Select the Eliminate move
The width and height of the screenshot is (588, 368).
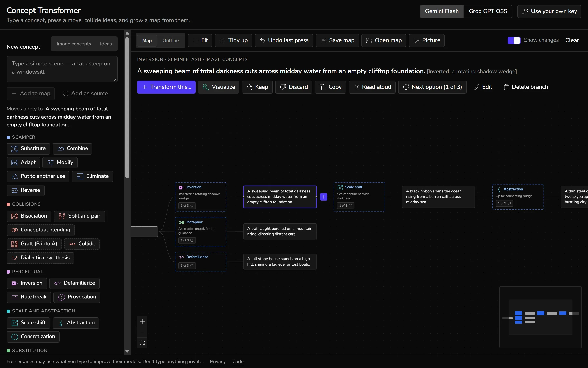coord(92,176)
